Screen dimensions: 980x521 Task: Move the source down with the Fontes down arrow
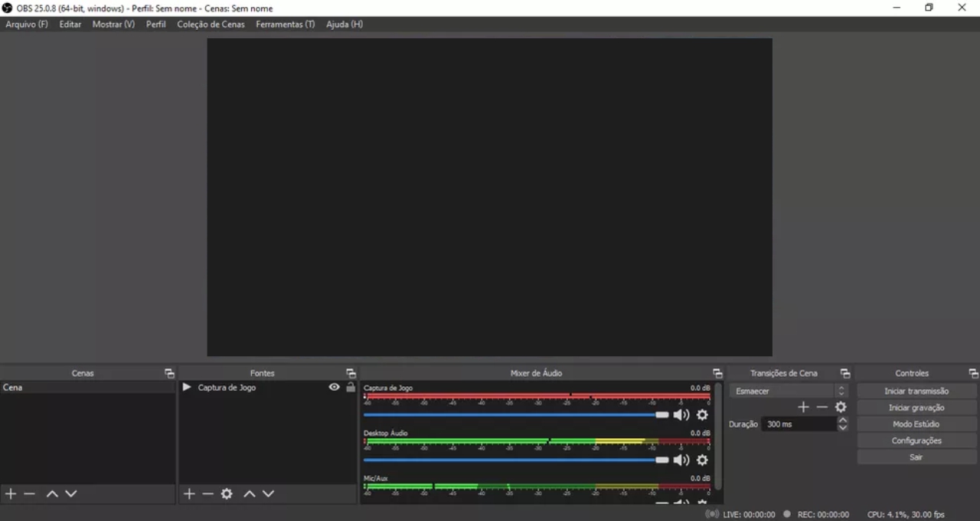point(268,493)
